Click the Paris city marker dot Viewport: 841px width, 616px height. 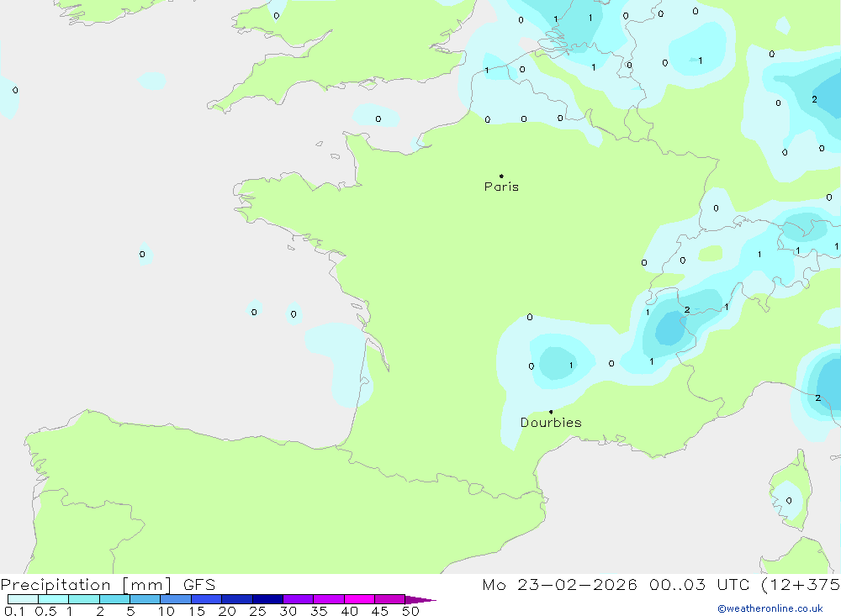[501, 176]
